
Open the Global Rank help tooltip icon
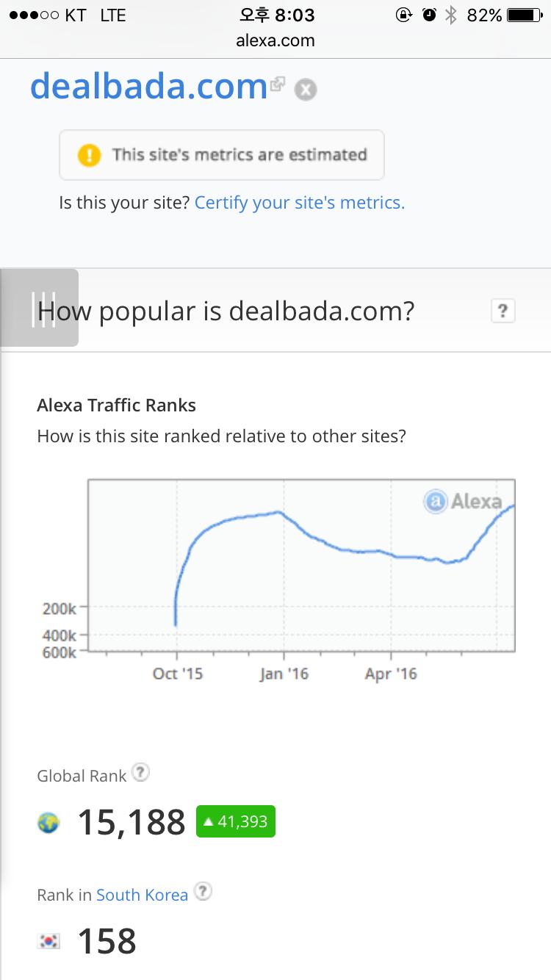pos(140,772)
